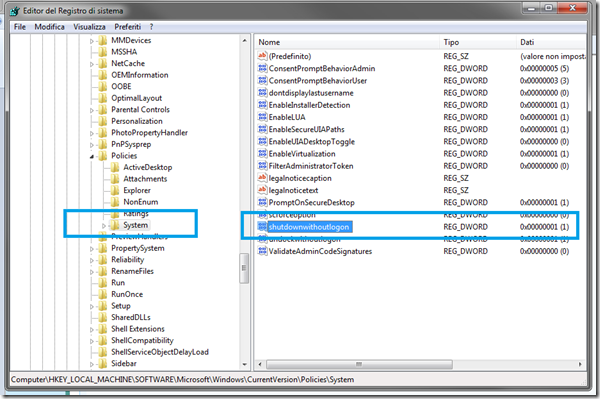This screenshot has height=399, width=600.
Task: Select the shutdownwithoutlogon value name
Action: pos(309,227)
